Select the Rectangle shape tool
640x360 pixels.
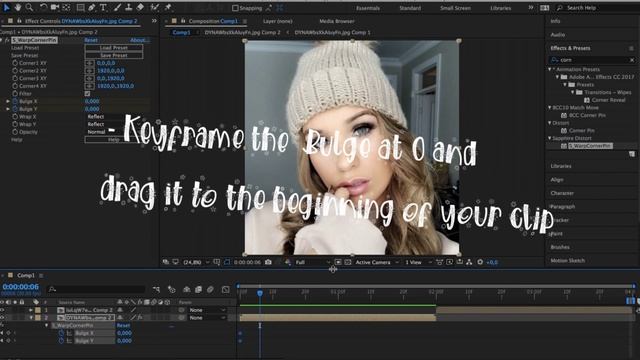80,8
